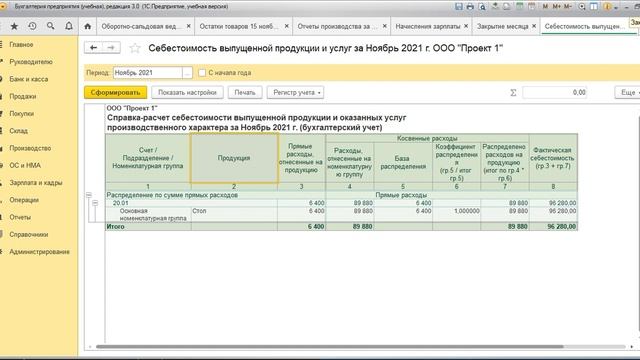Screen dimensions: 640x360
Task: Click the M memory button in the title bar
Action: click(x=545, y=7)
